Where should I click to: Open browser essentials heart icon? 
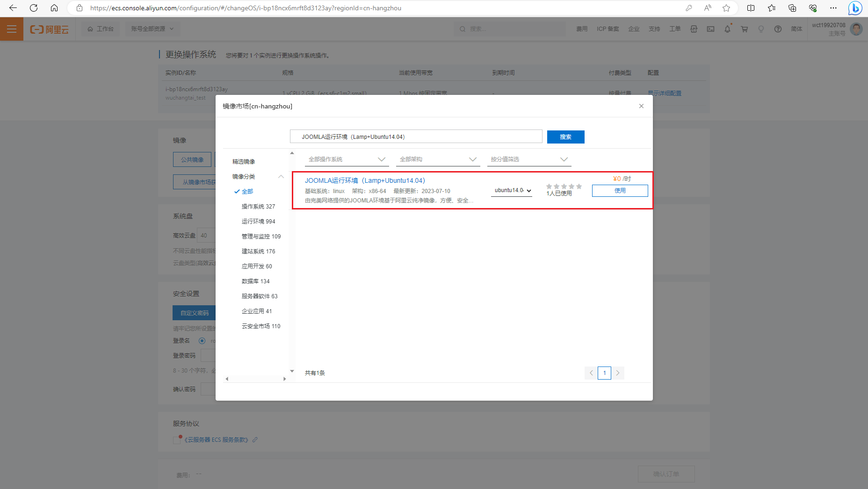[x=813, y=8]
